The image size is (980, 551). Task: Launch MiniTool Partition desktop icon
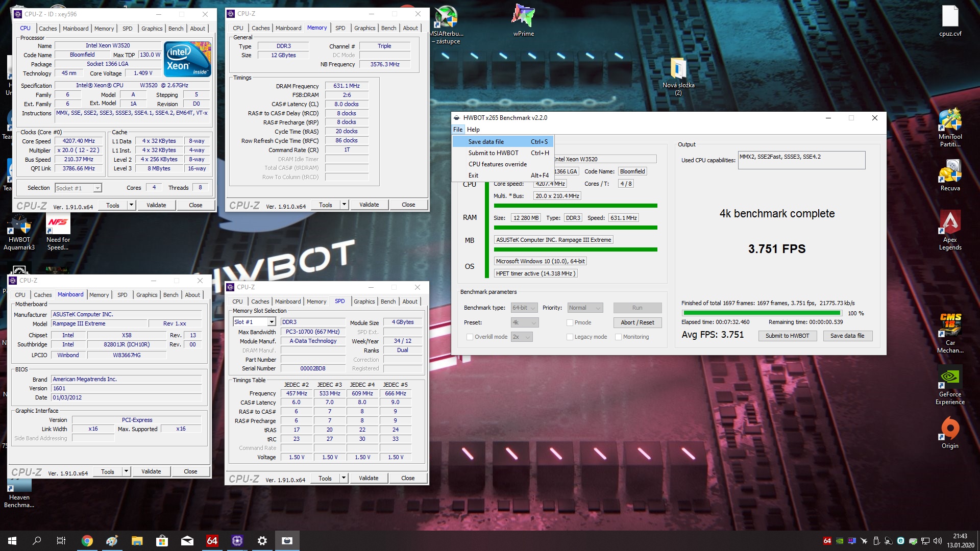[950, 128]
